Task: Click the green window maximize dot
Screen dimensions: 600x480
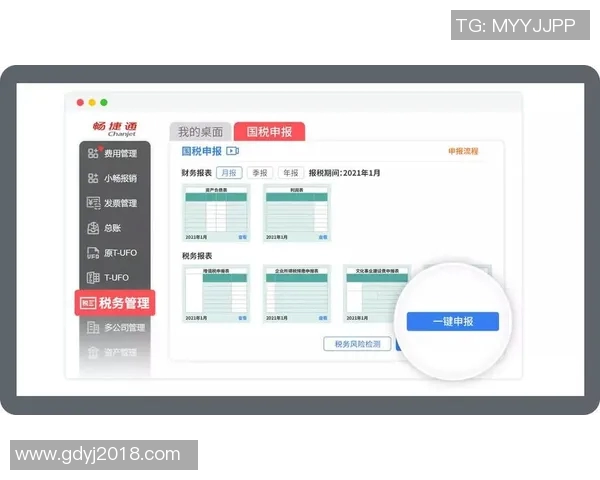Action: tap(104, 103)
